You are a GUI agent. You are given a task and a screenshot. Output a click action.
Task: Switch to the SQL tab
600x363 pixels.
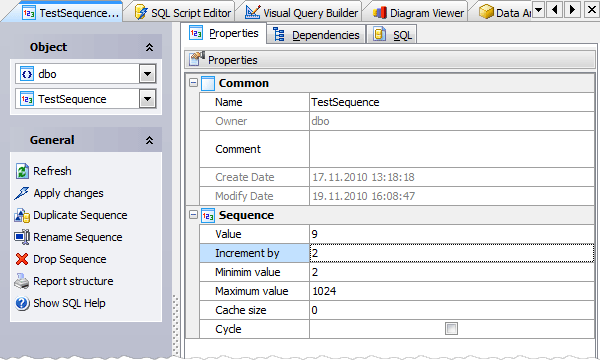point(392,35)
